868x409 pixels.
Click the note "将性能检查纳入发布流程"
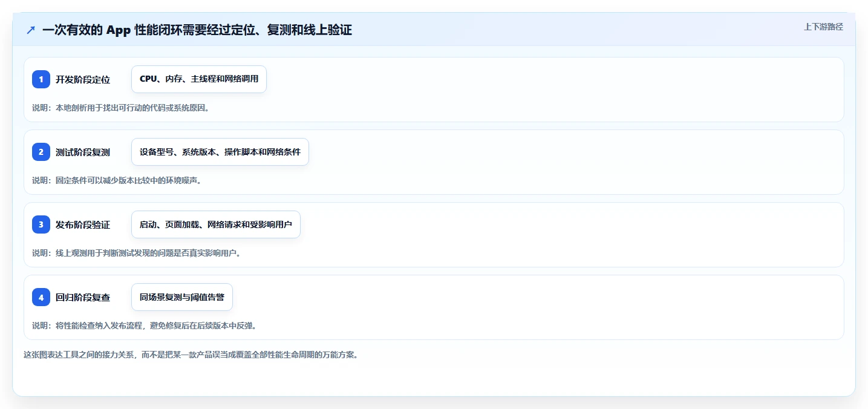click(x=99, y=326)
